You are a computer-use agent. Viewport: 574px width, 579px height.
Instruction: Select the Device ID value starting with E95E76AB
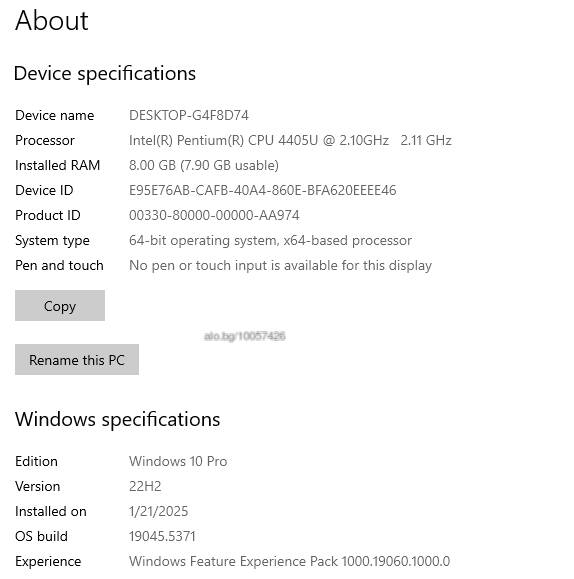coord(263,191)
